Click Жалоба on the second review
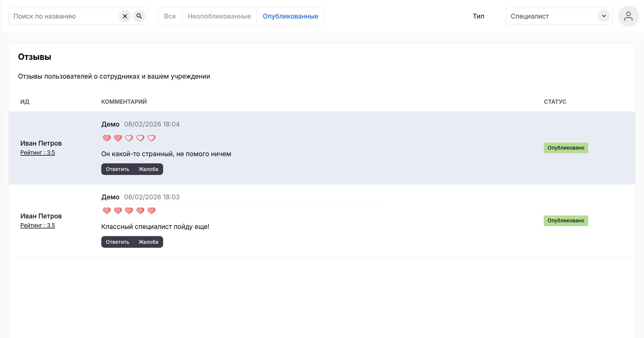 148,242
